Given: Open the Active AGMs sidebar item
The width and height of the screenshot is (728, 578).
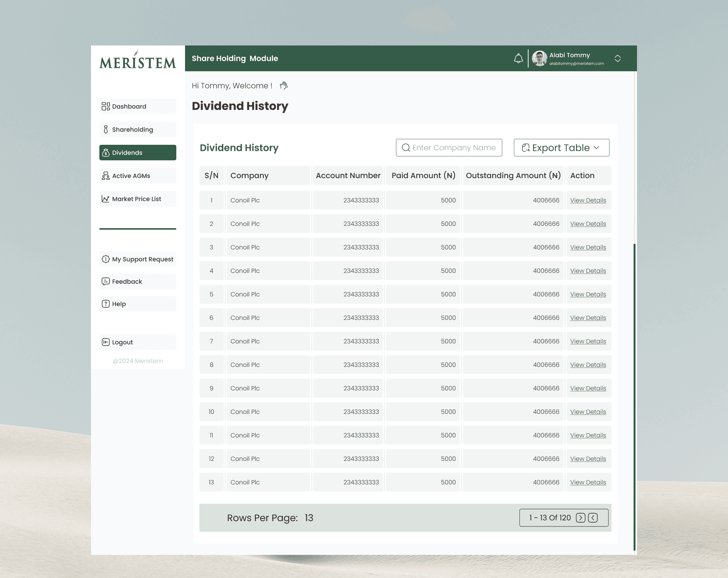Looking at the screenshot, I should 131,176.
